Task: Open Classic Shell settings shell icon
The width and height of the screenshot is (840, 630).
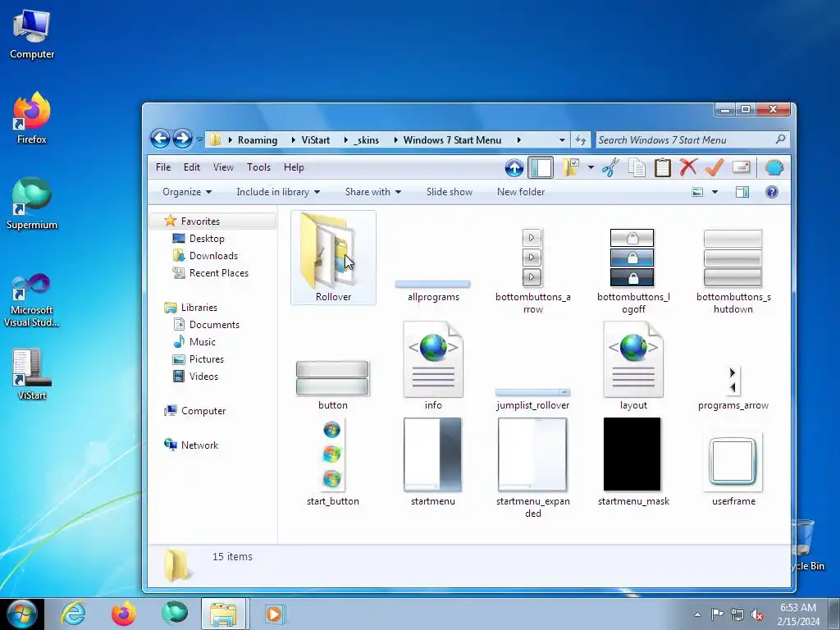Action: (774, 167)
